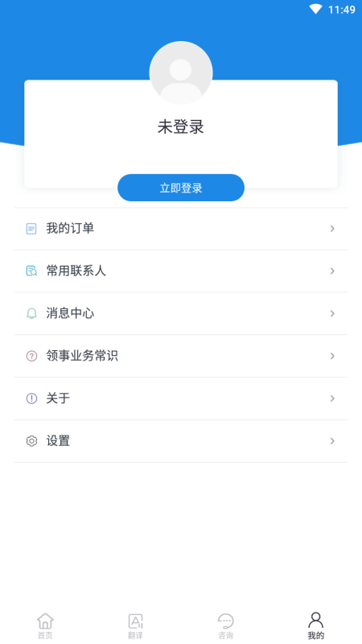Tap the 设置 gear icon
Screen dimensions: 362x644
click(31, 441)
